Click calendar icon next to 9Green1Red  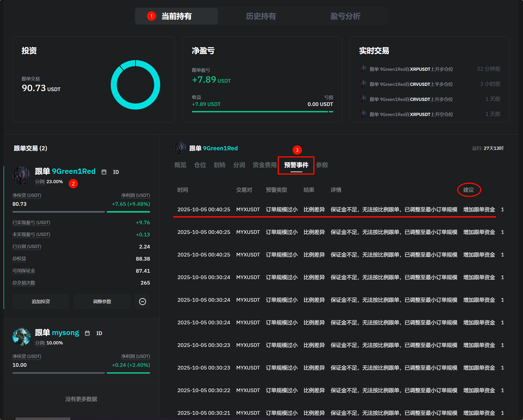click(x=104, y=172)
